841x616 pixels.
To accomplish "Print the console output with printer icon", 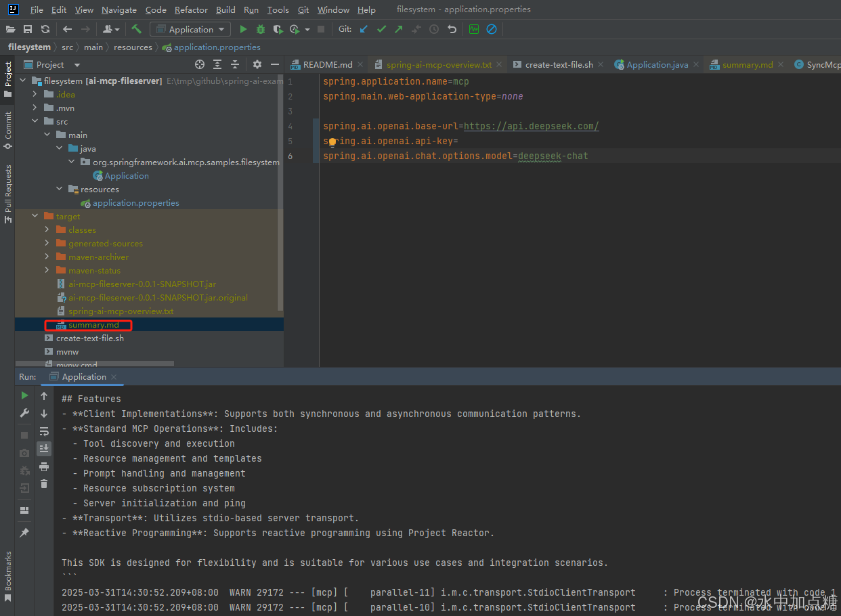I will 44,466.
